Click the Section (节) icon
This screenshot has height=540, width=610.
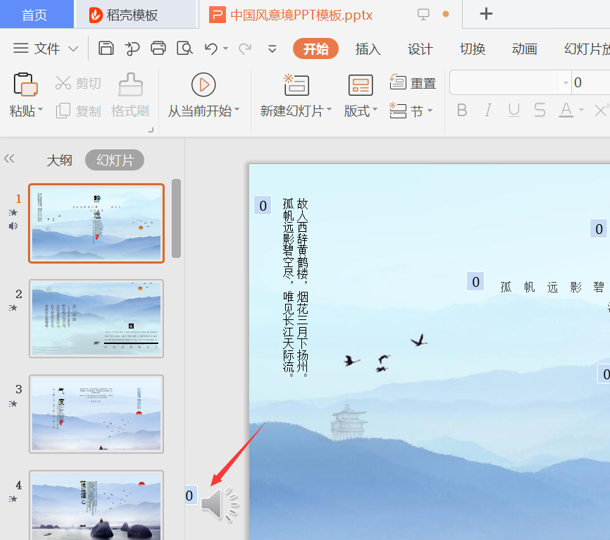click(x=398, y=111)
